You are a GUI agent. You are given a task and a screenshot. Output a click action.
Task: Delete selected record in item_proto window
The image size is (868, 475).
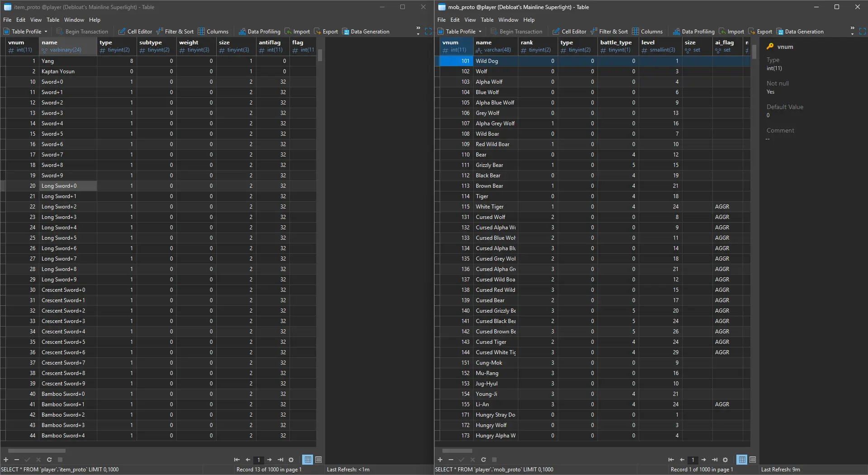tap(17, 460)
